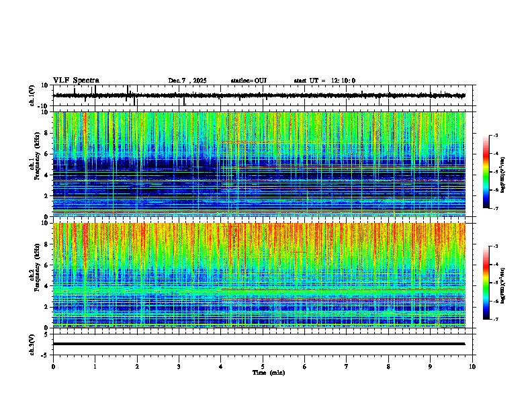This screenshot has height=411, width=532.
Task: Click the '-3' label on ch.1 color scale
Action: coord(496,135)
